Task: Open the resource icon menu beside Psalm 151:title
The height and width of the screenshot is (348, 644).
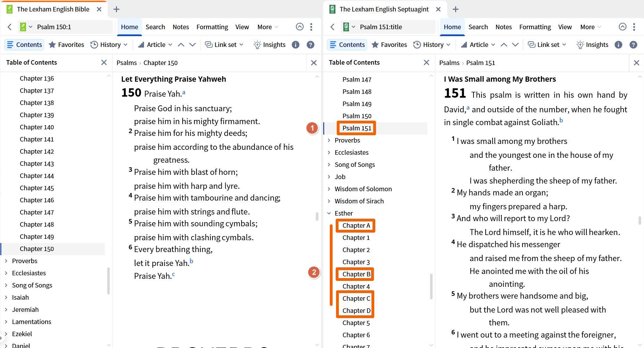Action: point(349,27)
